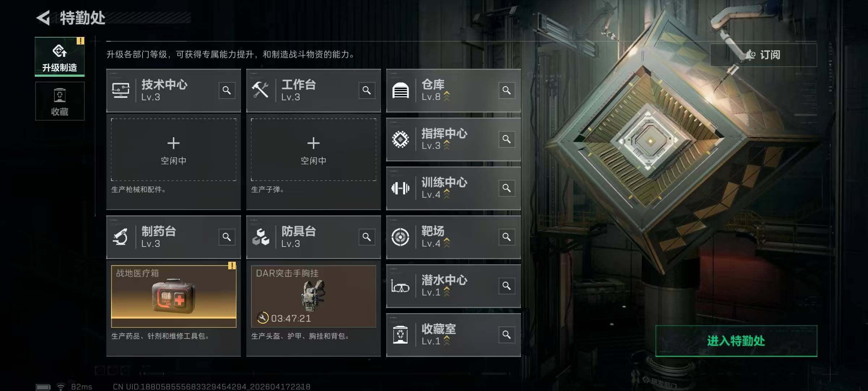Viewport: 868px width, 391px height.
Task: Click the magnifier icon on 潜水中心
Action: point(507,286)
